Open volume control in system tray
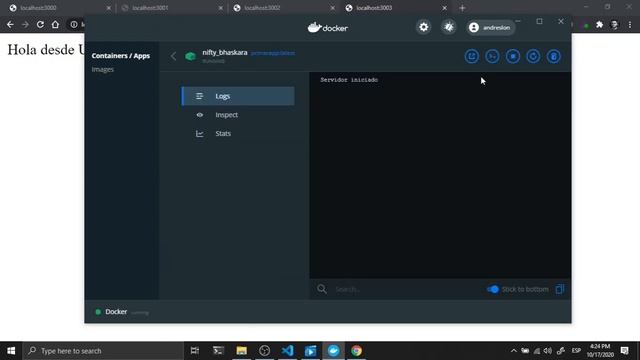The width and height of the screenshot is (640, 360). click(548, 351)
